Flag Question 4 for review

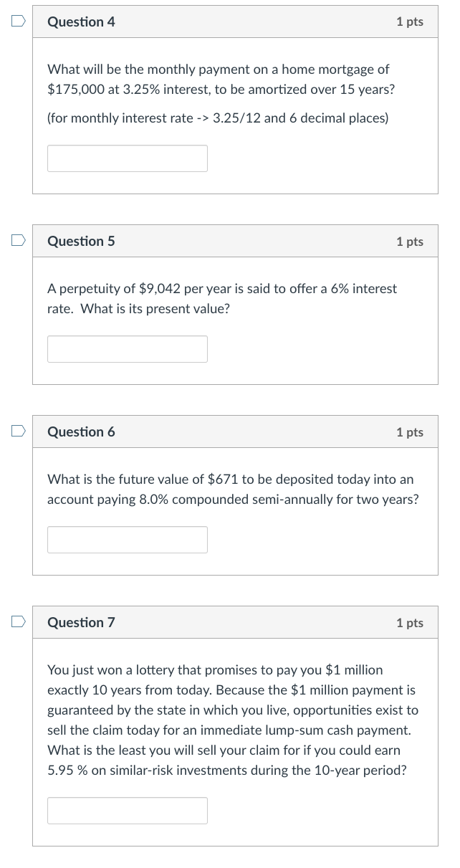pos(17,21)
